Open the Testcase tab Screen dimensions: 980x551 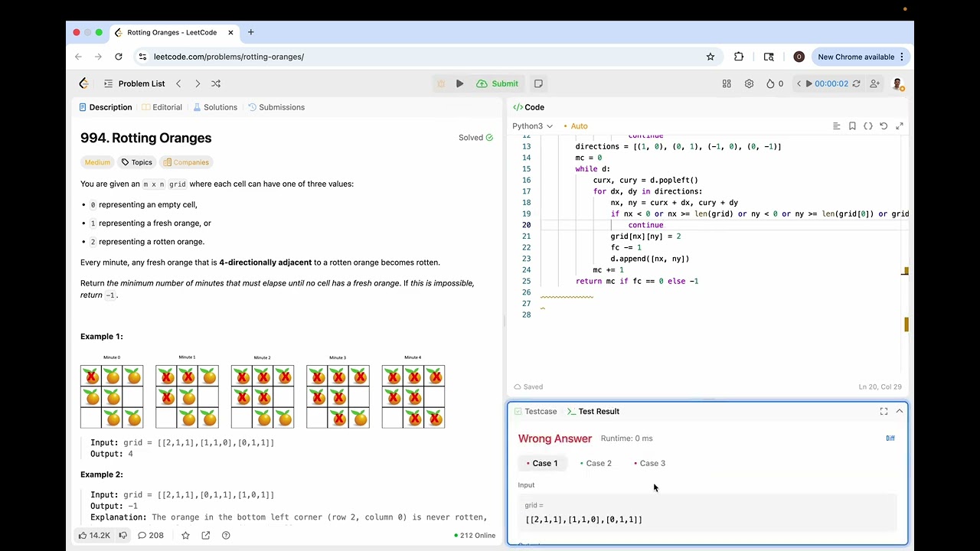tap(535, 411)
